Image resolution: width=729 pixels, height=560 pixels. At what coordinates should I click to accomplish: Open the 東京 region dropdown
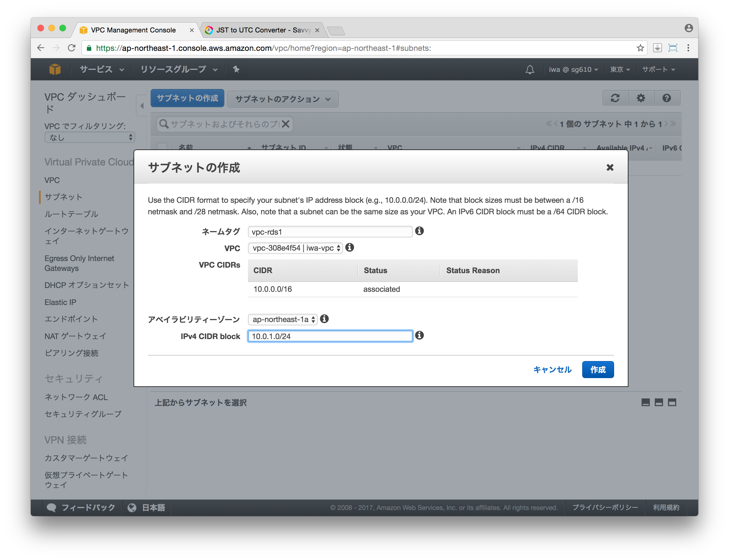[620, 69]
